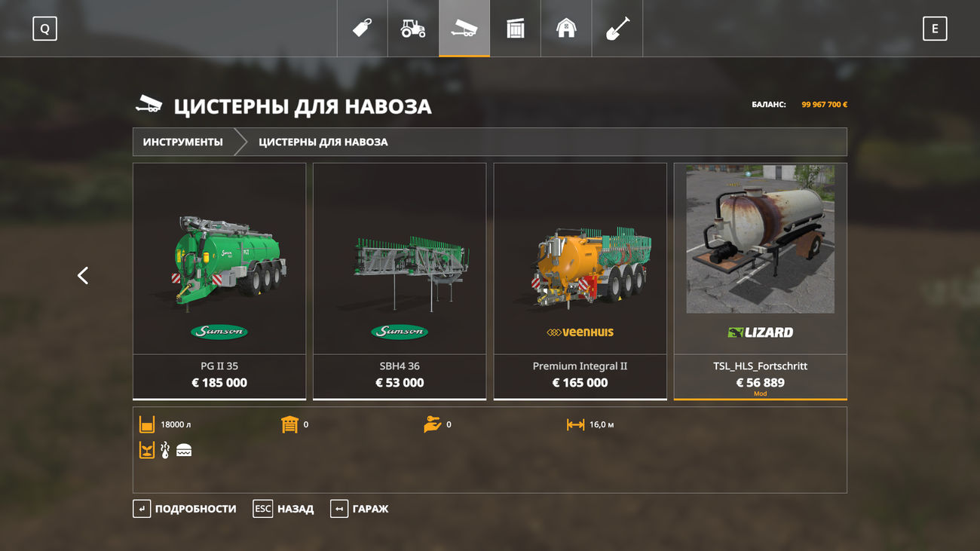Click the ESC НАЗАД back button
980x551 pixels.
click(x=283, y=509)
